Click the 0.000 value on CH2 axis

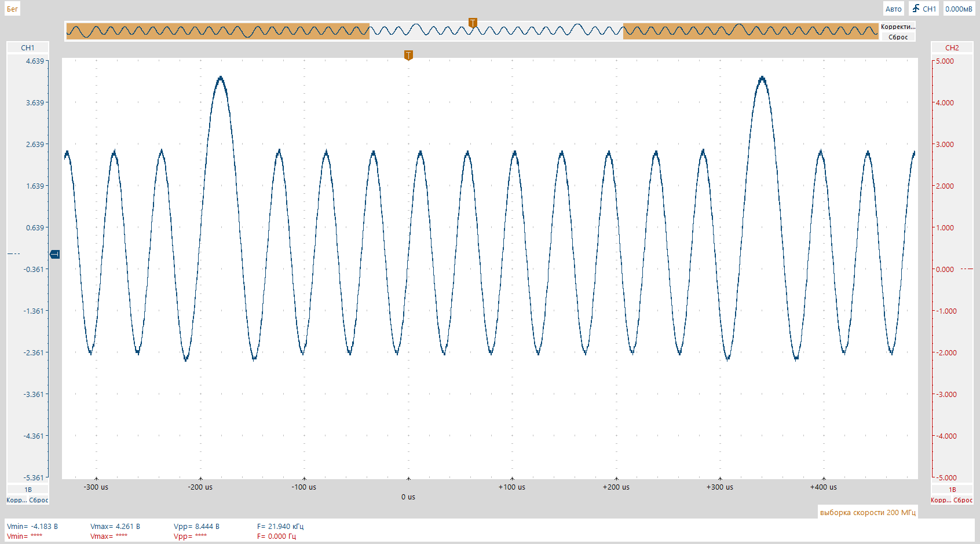945,269
